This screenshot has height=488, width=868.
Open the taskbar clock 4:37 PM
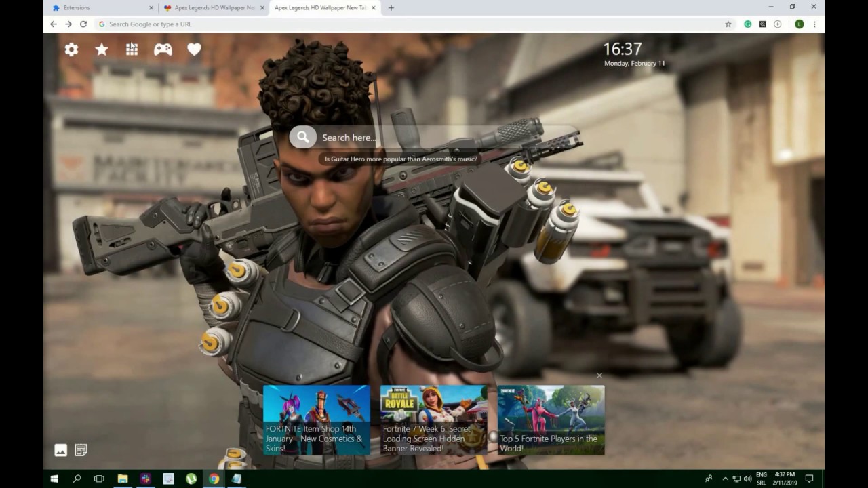point(785,479)
